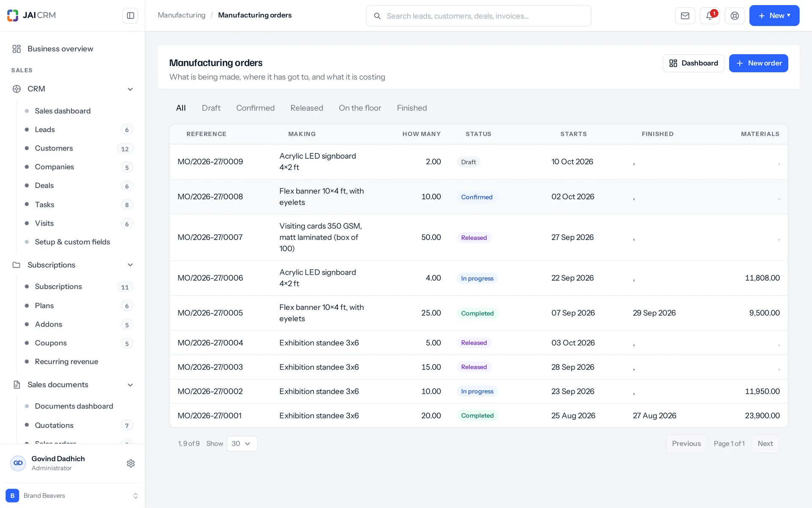Click the global search field
The image size is (812, 508).
478,16
